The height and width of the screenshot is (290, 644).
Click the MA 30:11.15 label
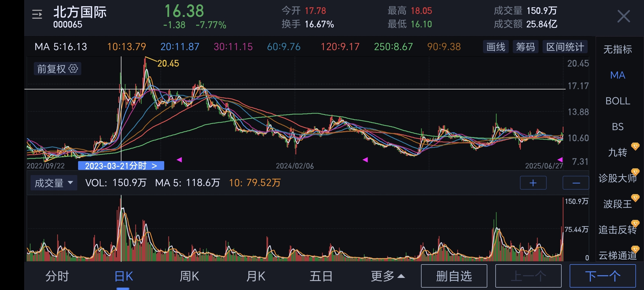[x=233, y=47]
